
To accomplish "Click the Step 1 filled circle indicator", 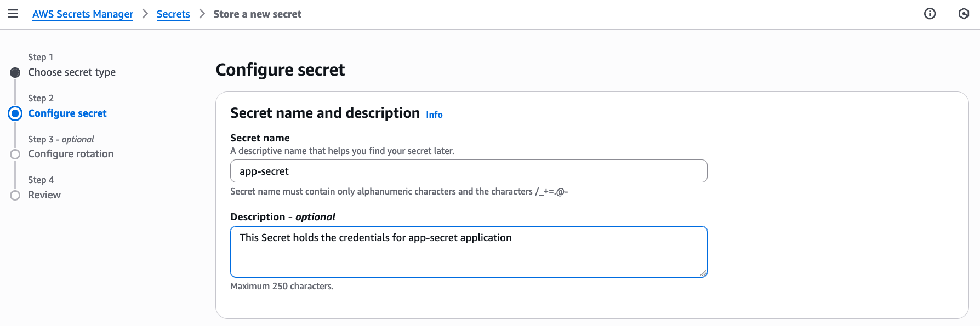I will pyautogui.click(x=15, y=72).
